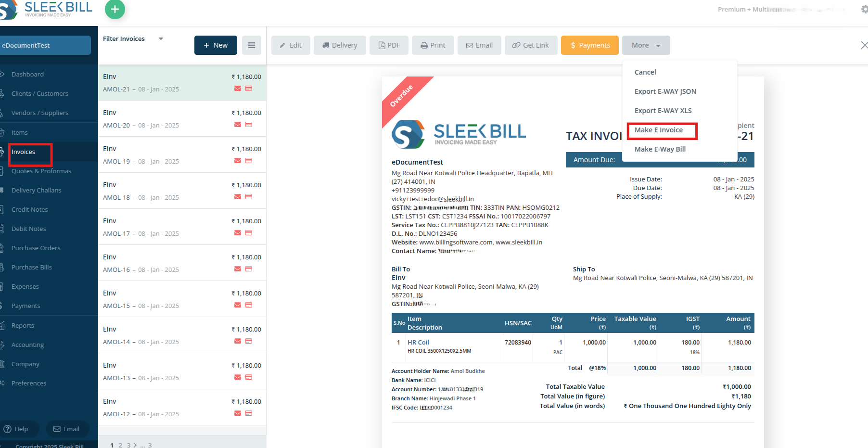The image size is (868, 448).
Task: Click the Get Link button
Action: [x=531, y=45]
